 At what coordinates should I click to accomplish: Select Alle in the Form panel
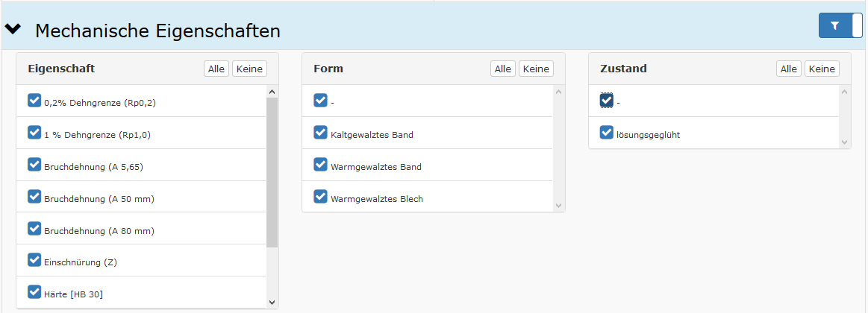503,69
